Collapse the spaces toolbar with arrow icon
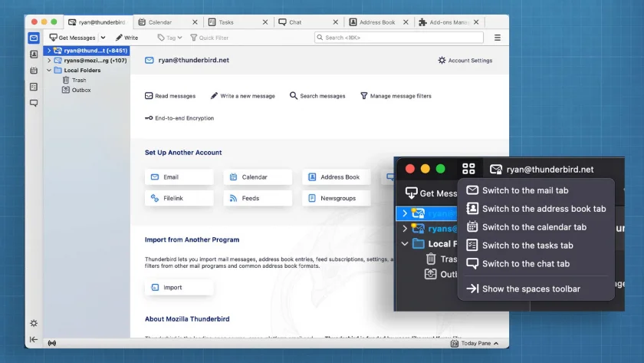644x363 pixels. coord(34,339)
